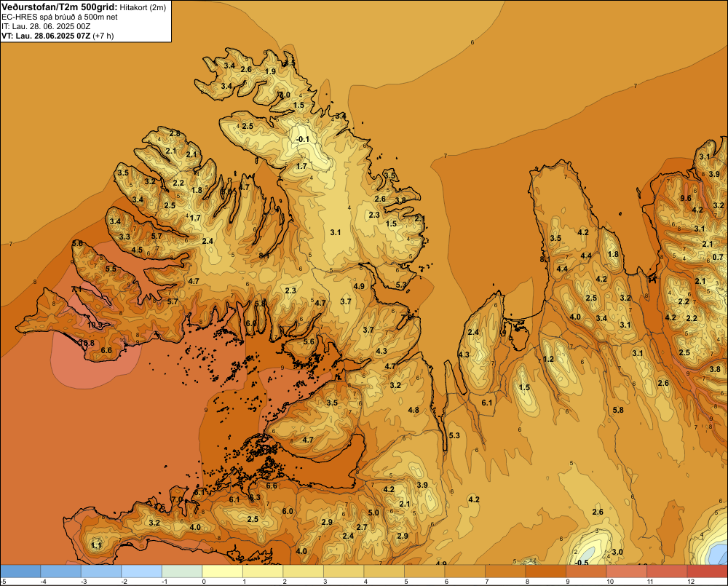Click the legend tick label '12'
Screen dimensions: 728x586
(x=690, y=582)
